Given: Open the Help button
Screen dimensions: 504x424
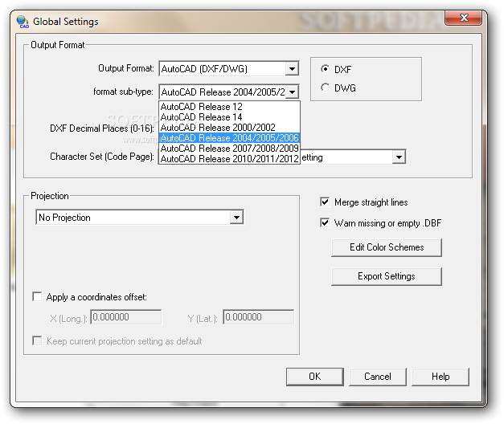Looking at the screenshot, I should 440,377.
